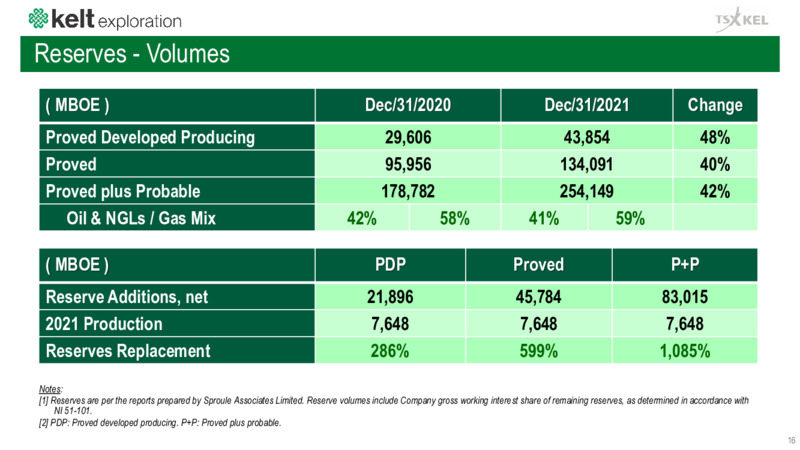This screenshot has height=450, width=800.
Task: Click the 58% gas mix cell
Action: (x=455, y=218)
